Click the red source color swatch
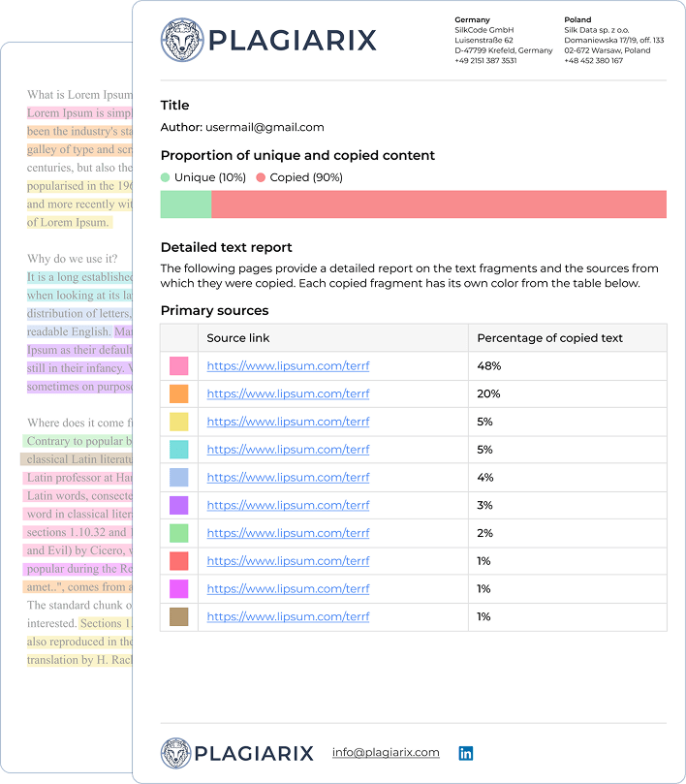 tap(179, 561)
